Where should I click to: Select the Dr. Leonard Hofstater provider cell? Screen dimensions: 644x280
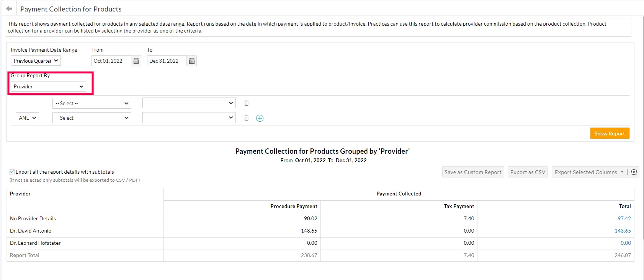click(85, 243)
